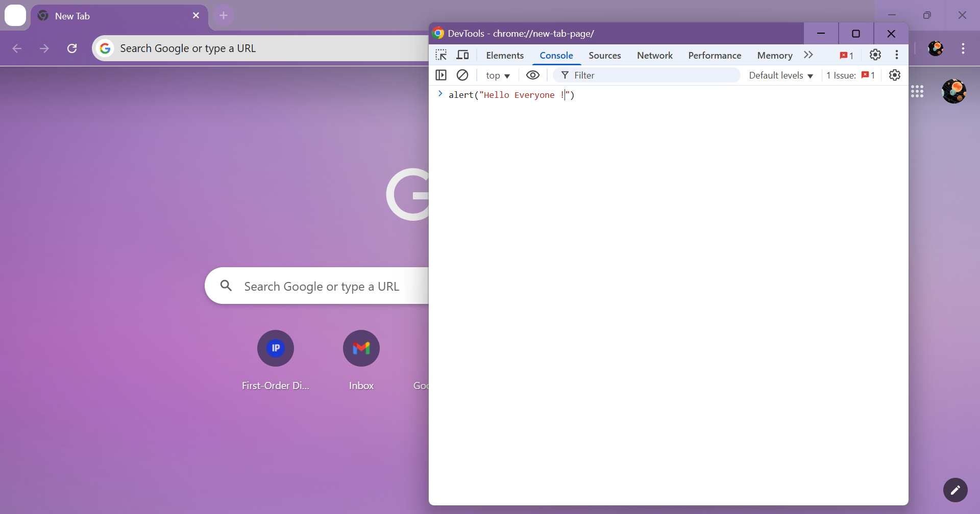
Task: Switch to the Sources tab
Action: (x=605, y=55)
